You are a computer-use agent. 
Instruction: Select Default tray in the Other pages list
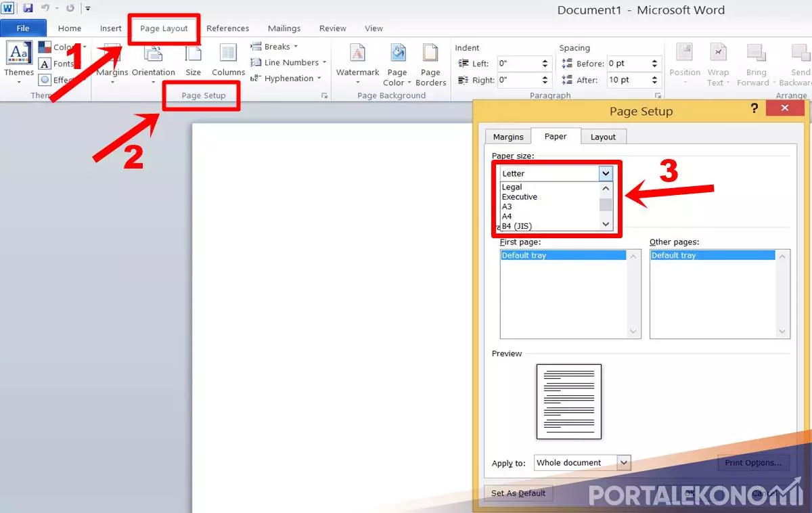click(713, 255)
